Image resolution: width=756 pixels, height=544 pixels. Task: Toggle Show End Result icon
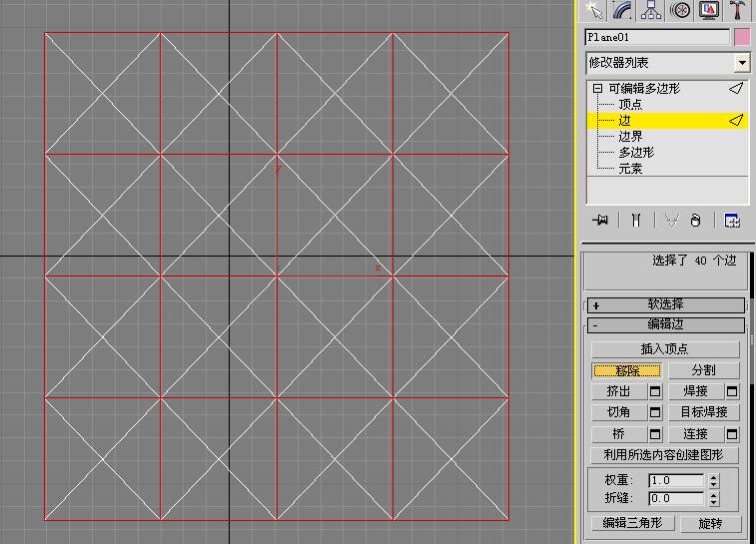[x=634, y=221]
